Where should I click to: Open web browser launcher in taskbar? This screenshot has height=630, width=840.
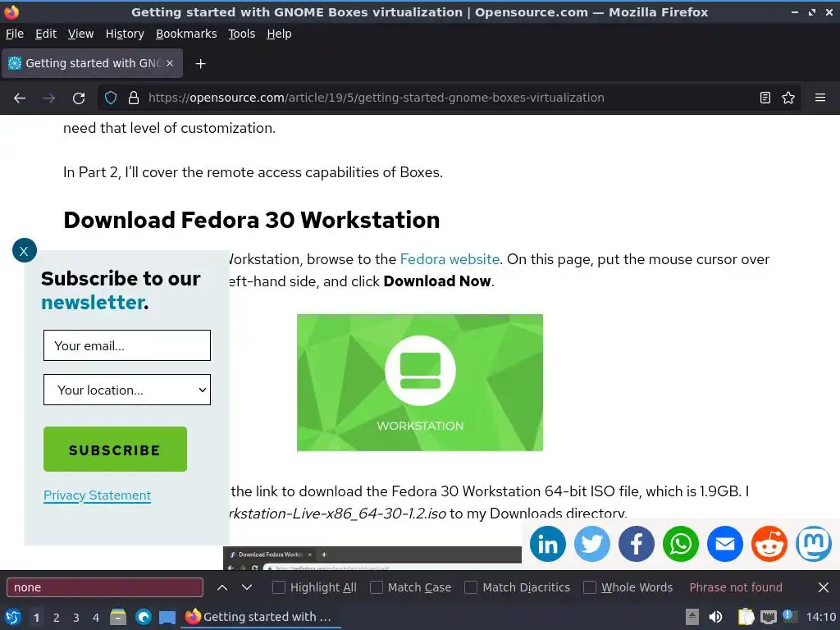point(143,617)
